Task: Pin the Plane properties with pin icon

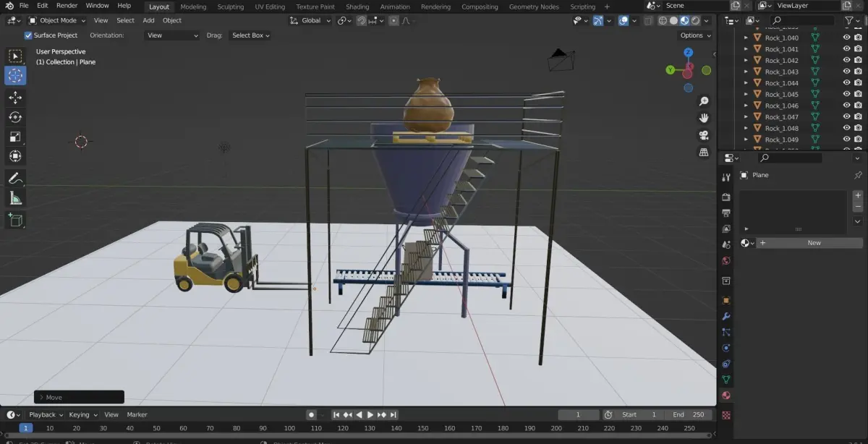Action: point(858,175)
